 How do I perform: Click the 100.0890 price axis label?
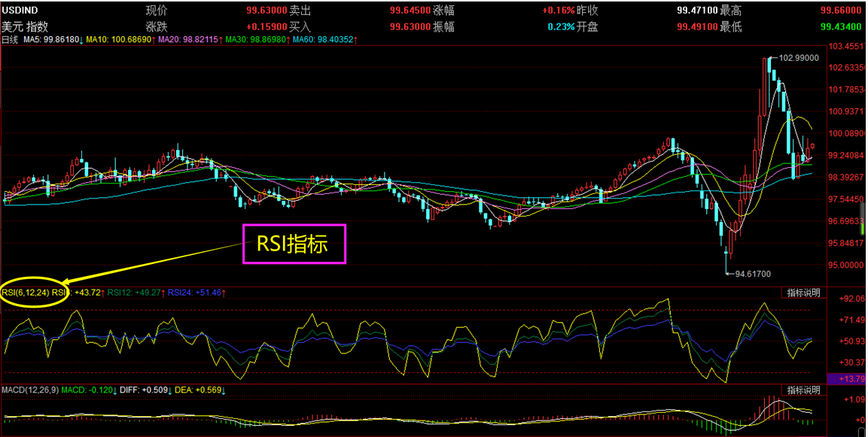tap(846, 133)
